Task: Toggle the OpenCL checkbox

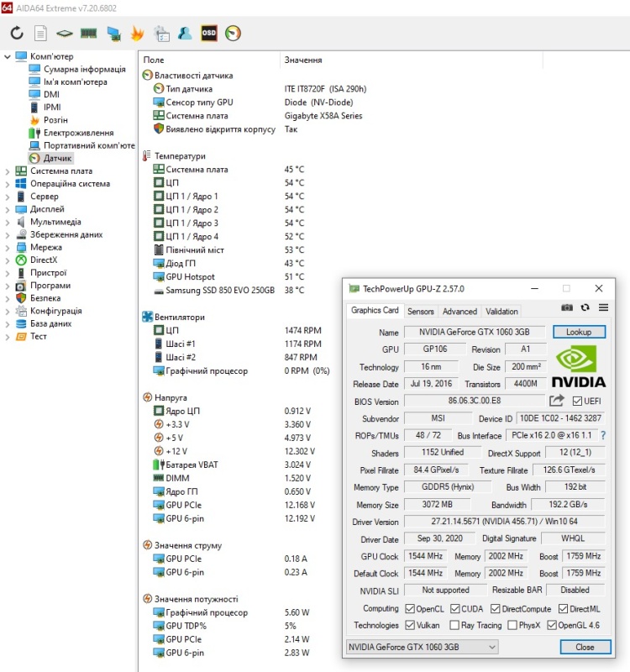Action: 410,609
